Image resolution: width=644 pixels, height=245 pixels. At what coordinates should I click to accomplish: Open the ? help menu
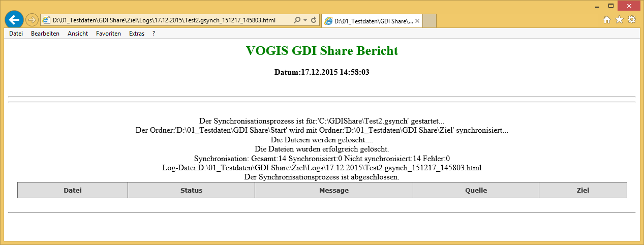tap(154, 34)
